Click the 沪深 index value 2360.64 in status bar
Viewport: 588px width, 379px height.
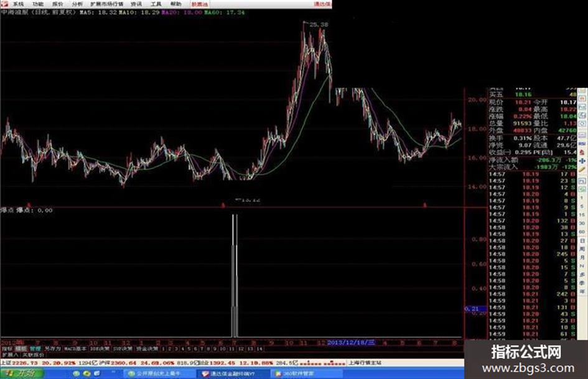click(x=123, y=363)
